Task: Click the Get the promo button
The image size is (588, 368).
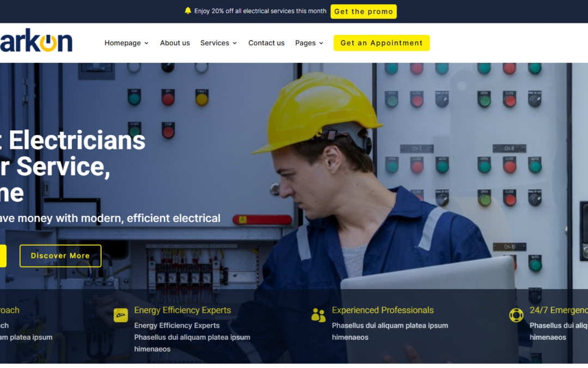Action: click(x=363, y=11)
